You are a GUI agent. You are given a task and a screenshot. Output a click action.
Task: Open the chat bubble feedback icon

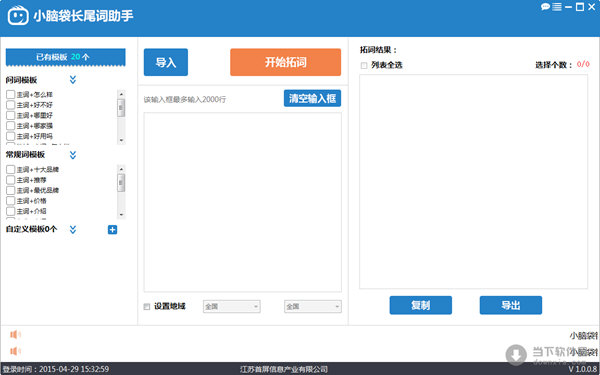(545, 7)
